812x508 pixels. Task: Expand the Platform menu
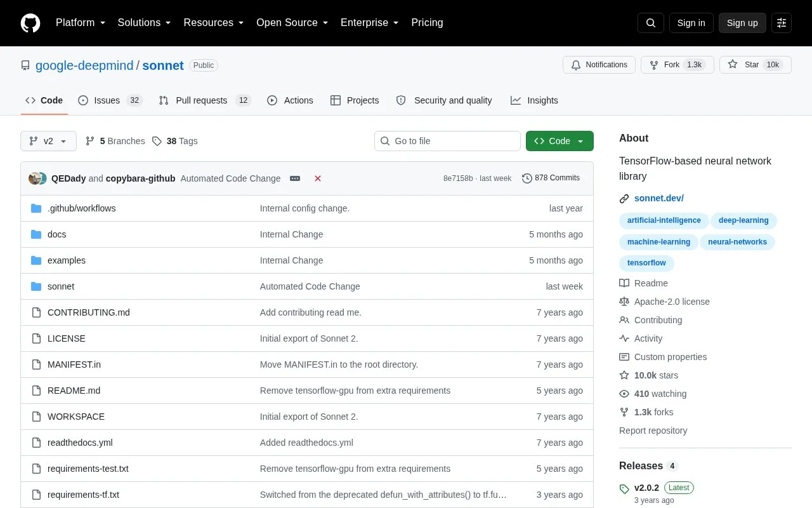pos(81,23)
